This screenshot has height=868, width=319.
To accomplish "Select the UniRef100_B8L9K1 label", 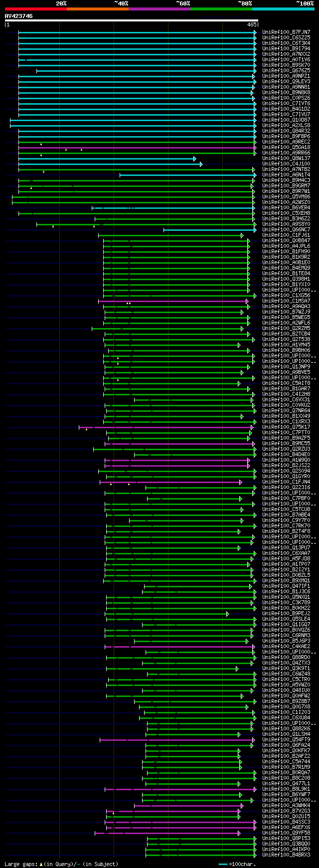I will [x=286, y=789].
